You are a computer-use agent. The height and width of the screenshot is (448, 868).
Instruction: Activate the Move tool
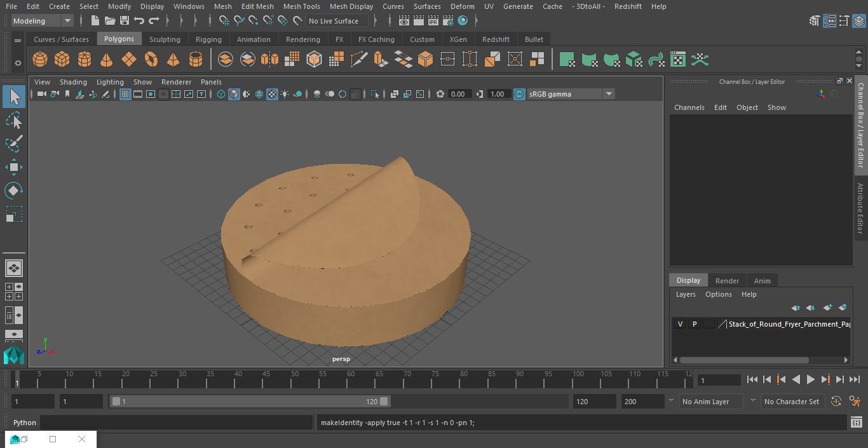14,167
